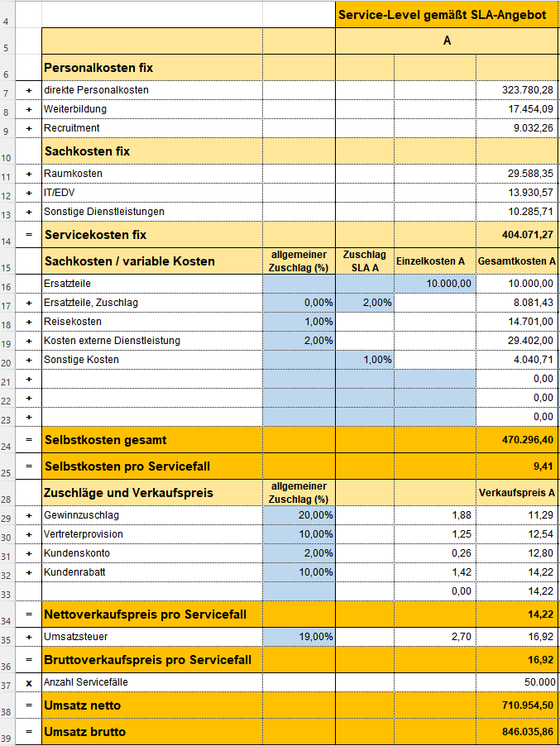Image resolution: width=560 pixels, height=746 pixels.
Task: Select the Kundenskonto 2,00% input cell
Action: pos(299,553)
